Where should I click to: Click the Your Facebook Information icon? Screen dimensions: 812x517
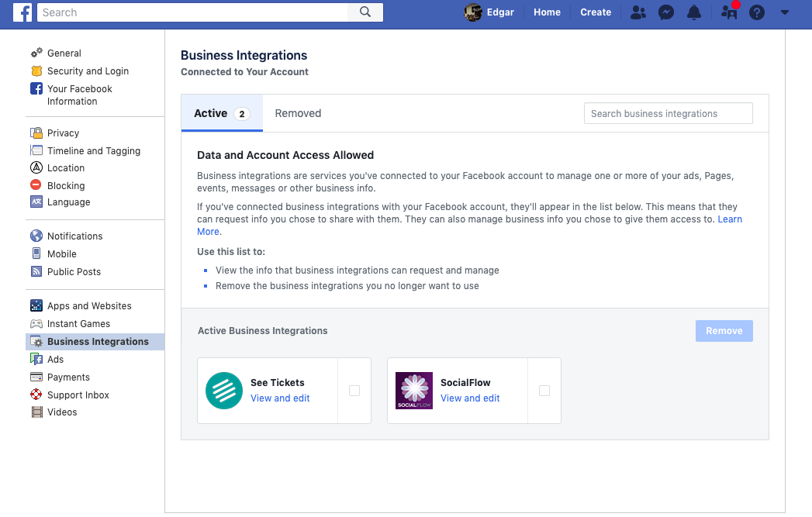point(36,88)
